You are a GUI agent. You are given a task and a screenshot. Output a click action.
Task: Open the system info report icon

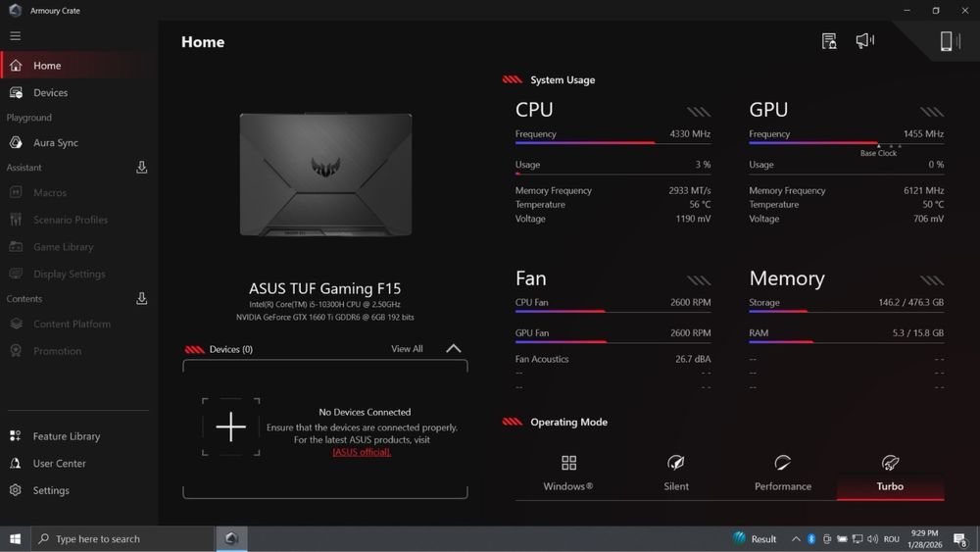[x=829, y=41]
